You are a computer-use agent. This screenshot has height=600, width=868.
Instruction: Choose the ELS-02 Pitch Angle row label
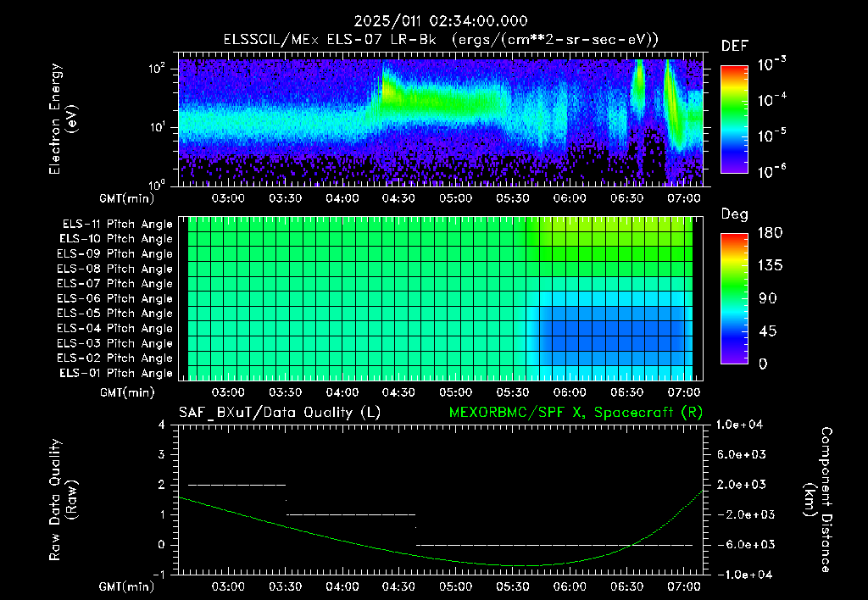[115, 358]
